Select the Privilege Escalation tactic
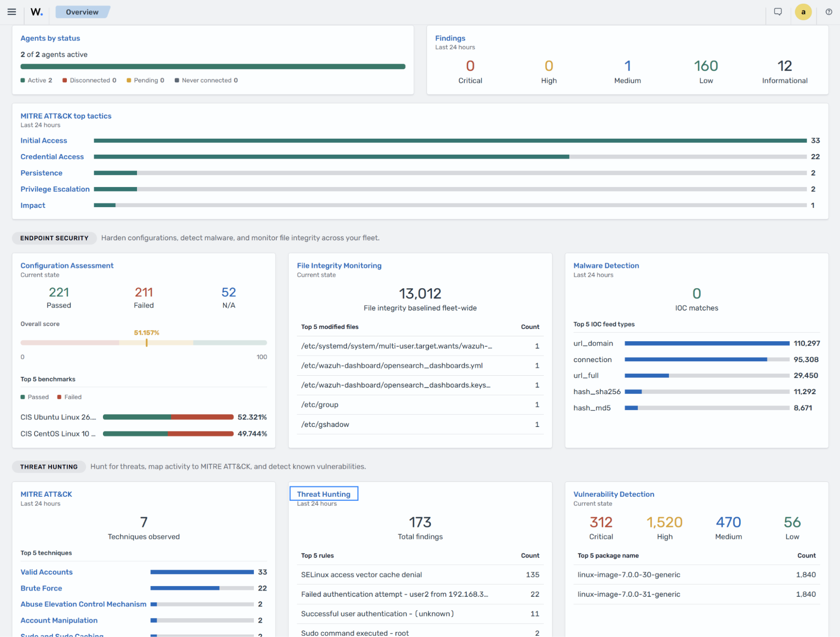Screen dimensions: 840x637 tap(55, 189)
